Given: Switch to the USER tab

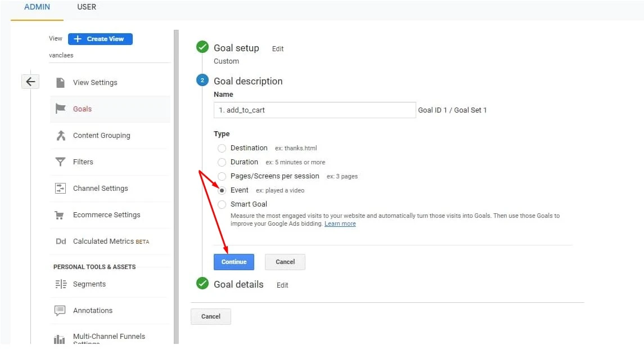Looking at the screenshot, I should point(86,7).
